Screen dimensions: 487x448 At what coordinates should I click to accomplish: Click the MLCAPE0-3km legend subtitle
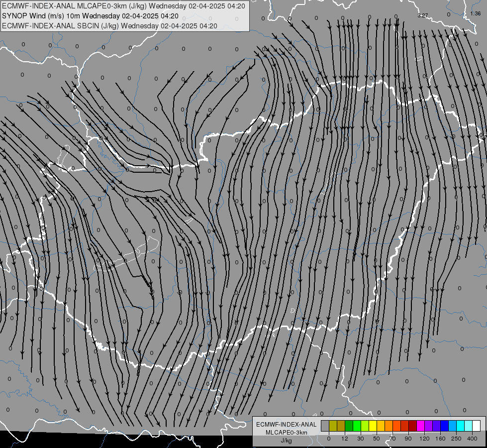[287, 433]
